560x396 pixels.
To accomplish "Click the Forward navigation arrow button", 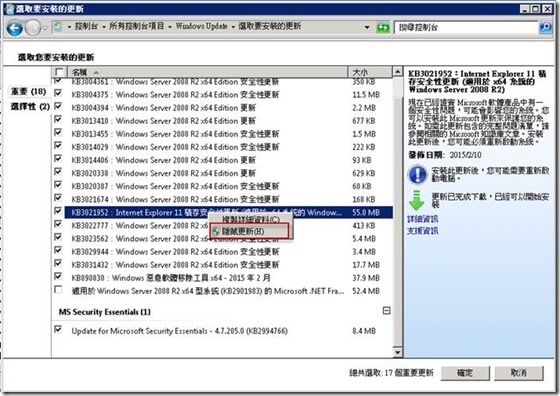I will click(33, 27).
